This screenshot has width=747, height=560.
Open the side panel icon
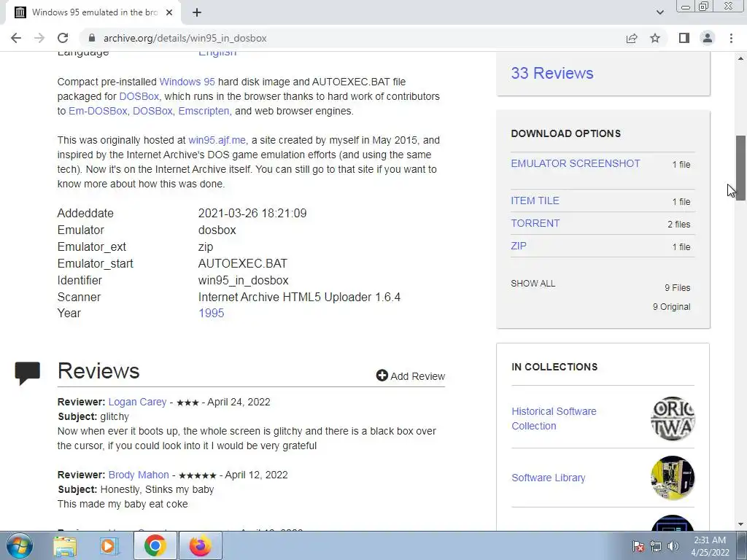(x=684, y=38)
